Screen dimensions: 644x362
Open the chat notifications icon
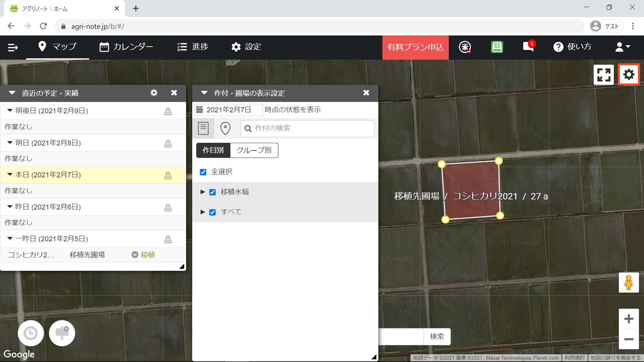pos(528,47)
